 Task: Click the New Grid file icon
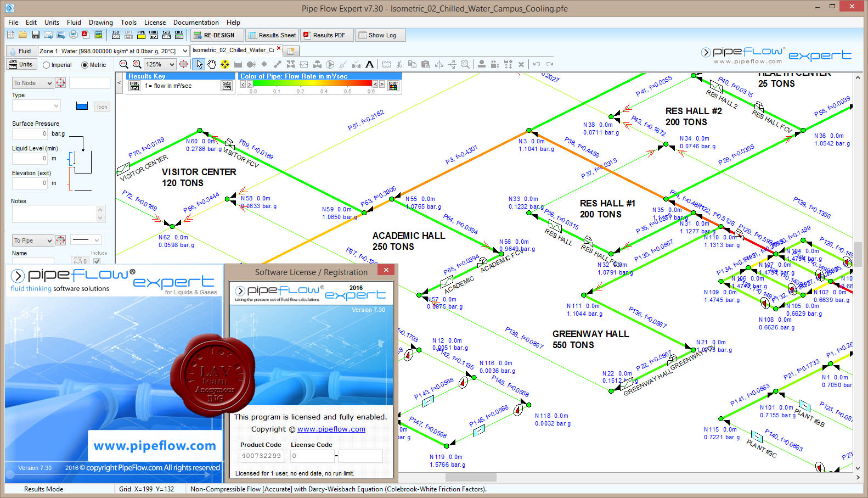[10, 35]
